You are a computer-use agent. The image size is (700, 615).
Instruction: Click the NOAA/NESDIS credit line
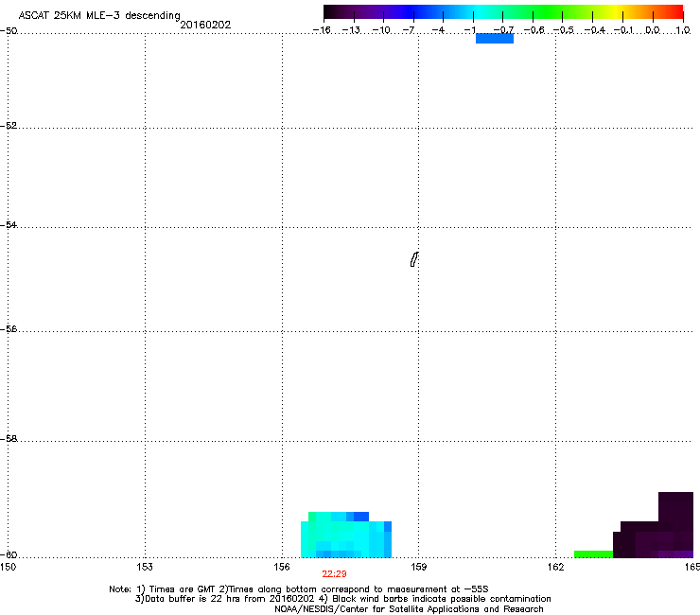pyautogui.click(x=409, y=609)
